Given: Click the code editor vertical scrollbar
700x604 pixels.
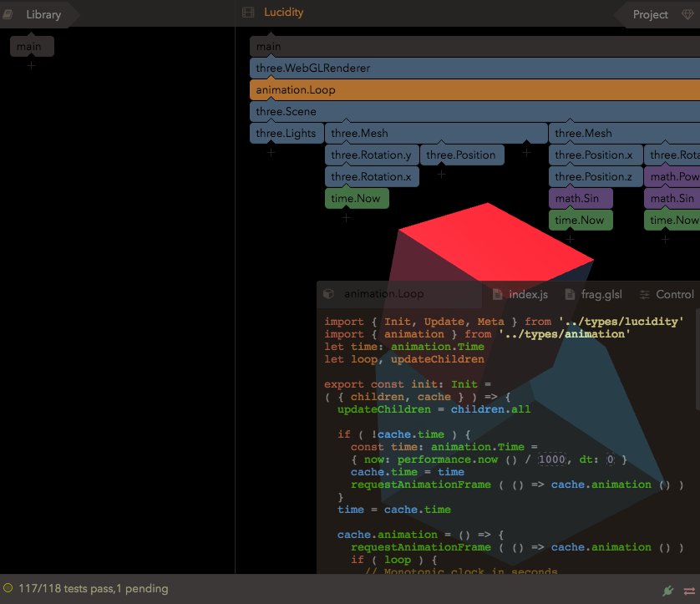Looking at the screenshot, I should click(x=697, y=361).
